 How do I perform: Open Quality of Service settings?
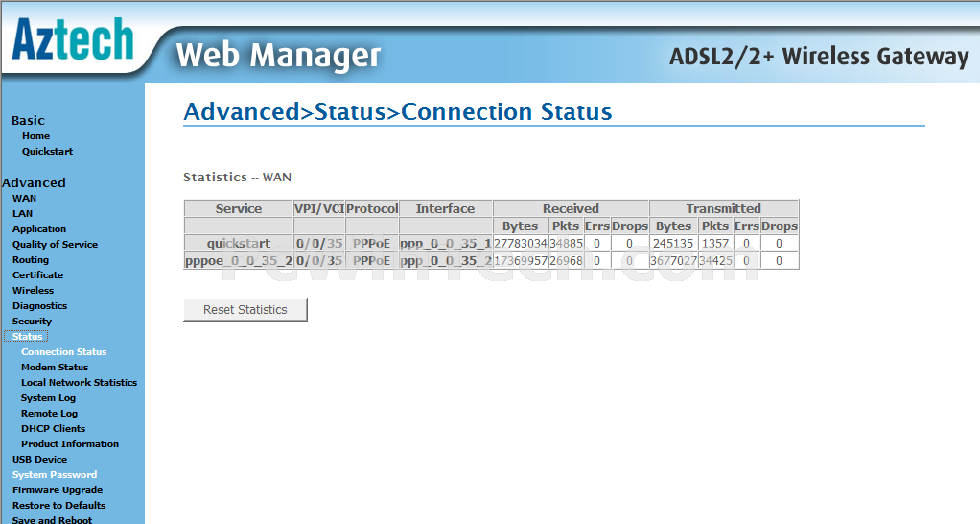pyautogui.click(x=55, y=245)
